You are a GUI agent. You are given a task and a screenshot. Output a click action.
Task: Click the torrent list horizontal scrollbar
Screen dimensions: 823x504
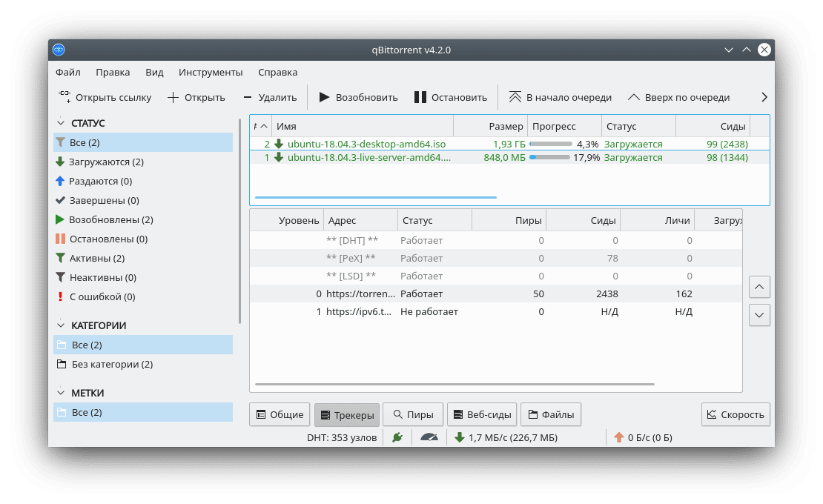(x=376, y=198)
